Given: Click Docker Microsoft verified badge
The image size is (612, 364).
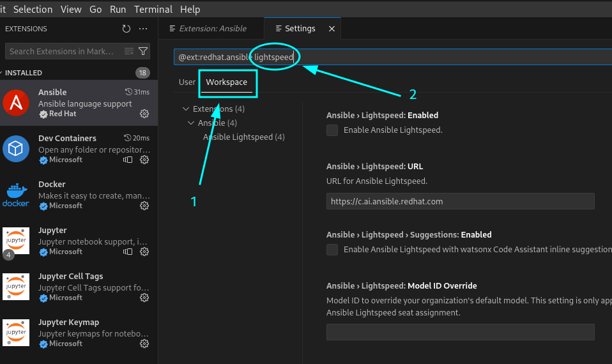Looking at the screenshot, I should 43,206.
